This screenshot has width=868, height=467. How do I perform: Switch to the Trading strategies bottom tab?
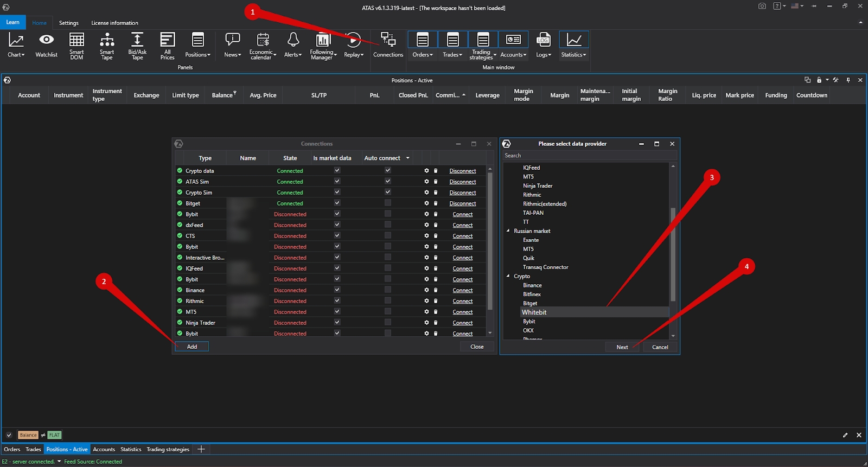(168, 449)
